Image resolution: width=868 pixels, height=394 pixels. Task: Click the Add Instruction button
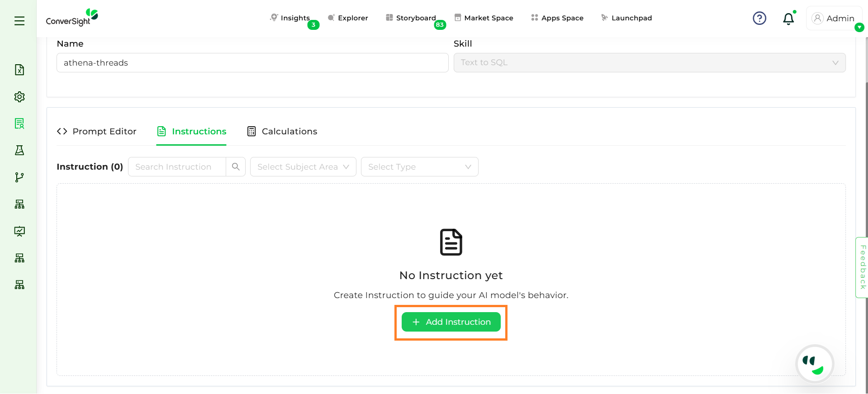(451, 322)
